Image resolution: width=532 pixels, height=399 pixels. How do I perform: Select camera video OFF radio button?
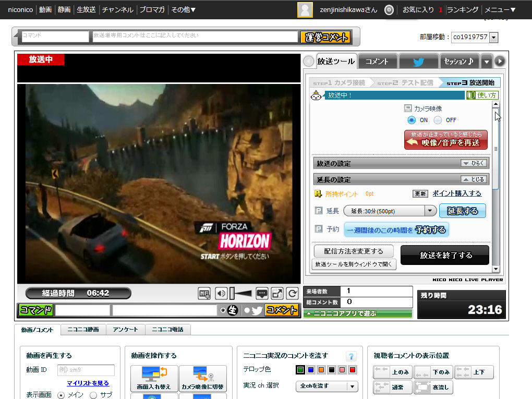[x=438, y=120]
